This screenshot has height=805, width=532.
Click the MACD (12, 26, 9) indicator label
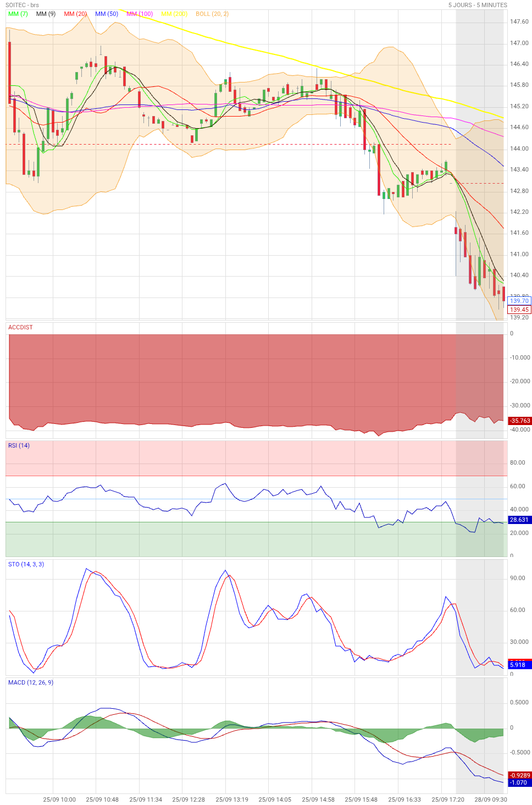pos(31,682)
